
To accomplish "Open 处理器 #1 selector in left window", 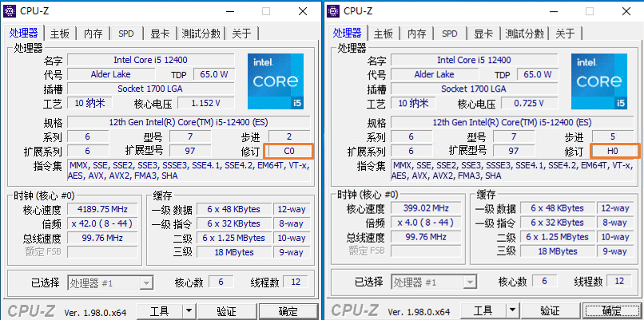I will point(110,282).
